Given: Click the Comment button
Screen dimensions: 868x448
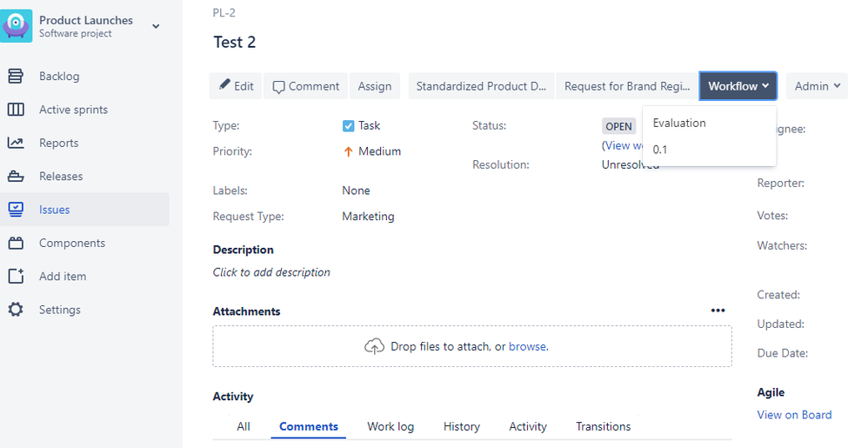Looking at the screenshot, I should click(305, 86).
